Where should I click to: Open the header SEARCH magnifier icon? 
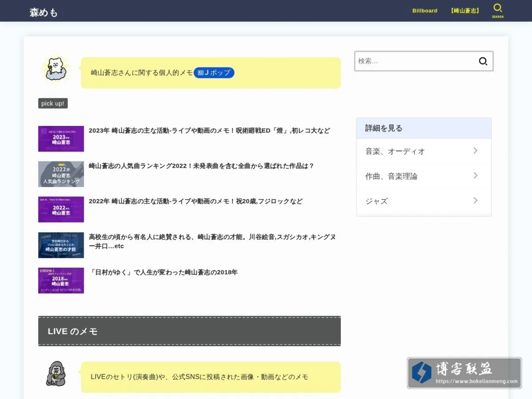pos(497,11)
